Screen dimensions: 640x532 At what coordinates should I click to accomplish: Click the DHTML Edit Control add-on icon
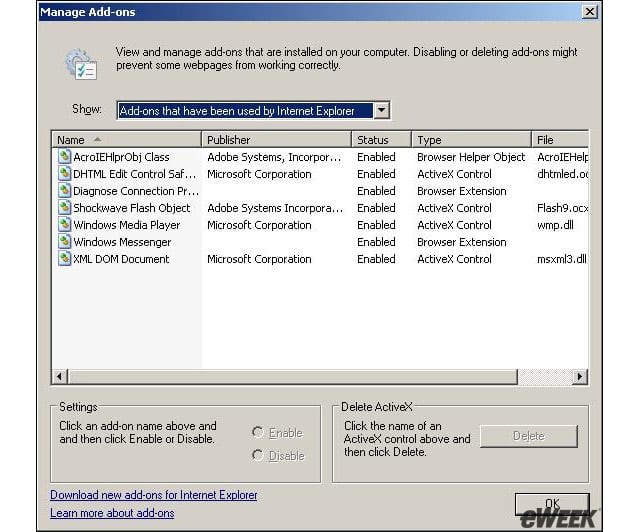pos(64,174)
